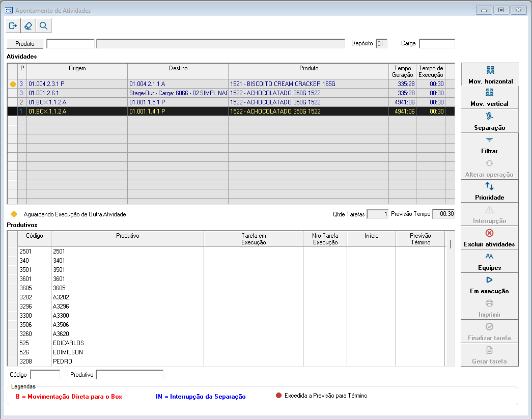
Task: Select row with origin 01.001.2.6.1
Action: (x=231, y=93)
